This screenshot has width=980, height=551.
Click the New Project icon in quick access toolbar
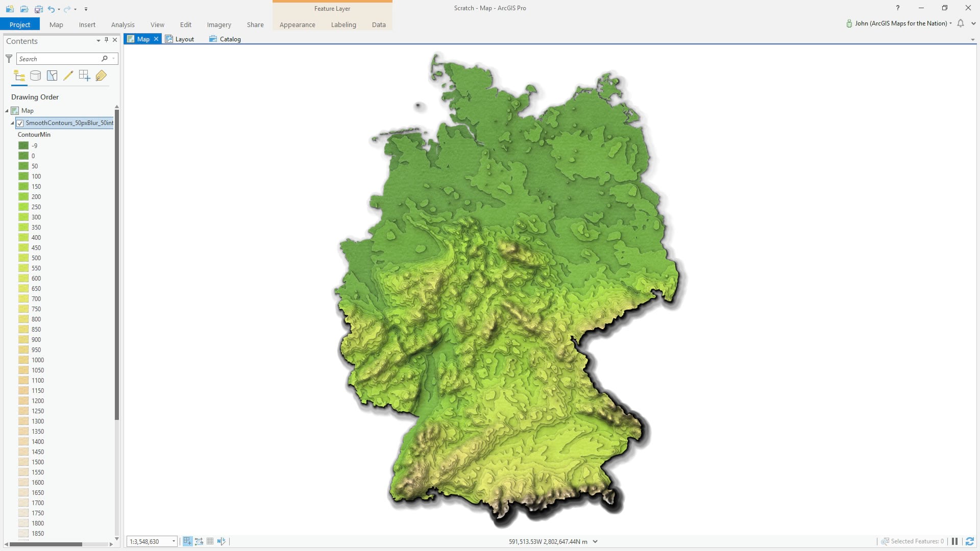point(10,9)
